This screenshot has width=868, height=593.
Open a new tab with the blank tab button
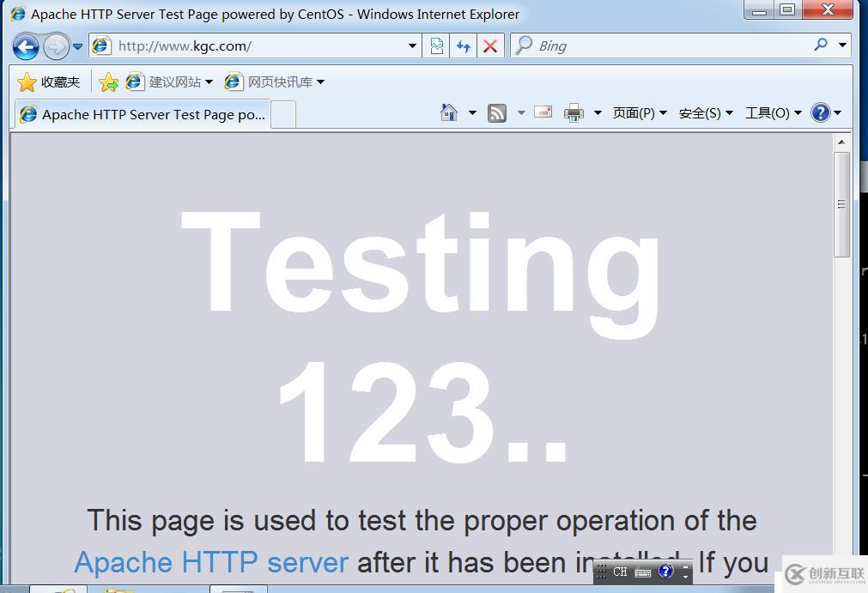click(282, 114)
